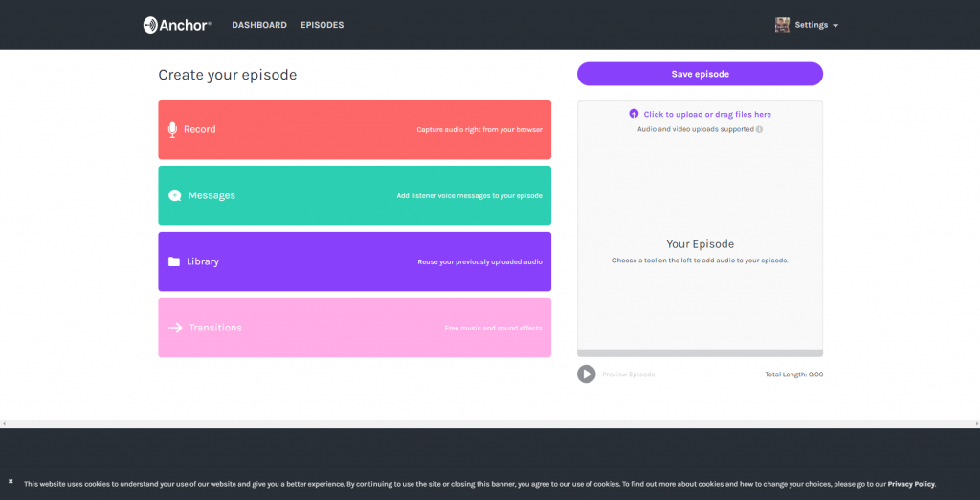Play the episode preview
This screenshot has width=980, height=500.
point(587,375)
